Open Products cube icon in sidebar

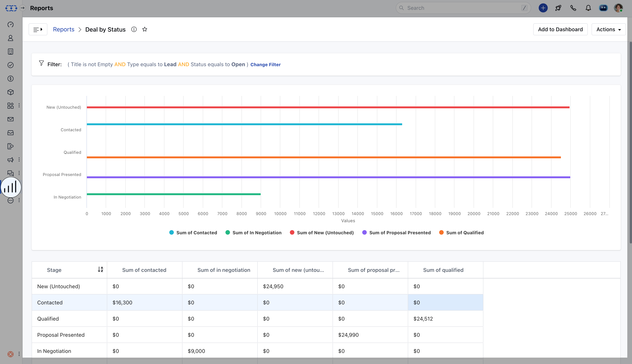click(x=11, y=92)
